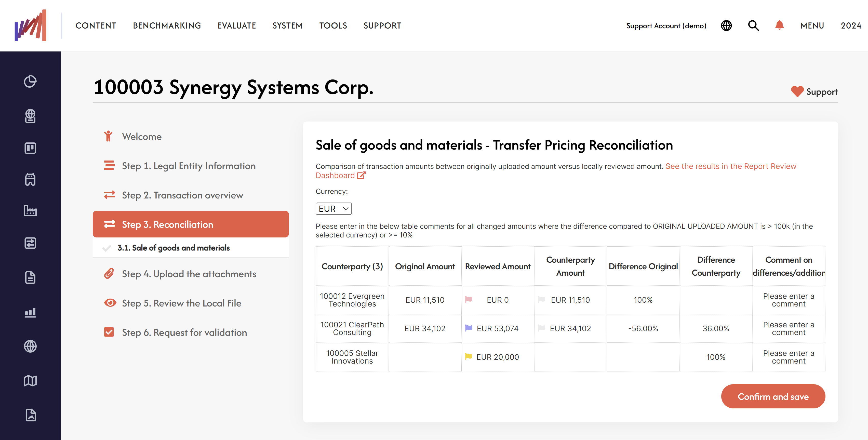Click the Difference Counterparty column header
Viewport: 868px width, 440px height.
click(716, 266)
